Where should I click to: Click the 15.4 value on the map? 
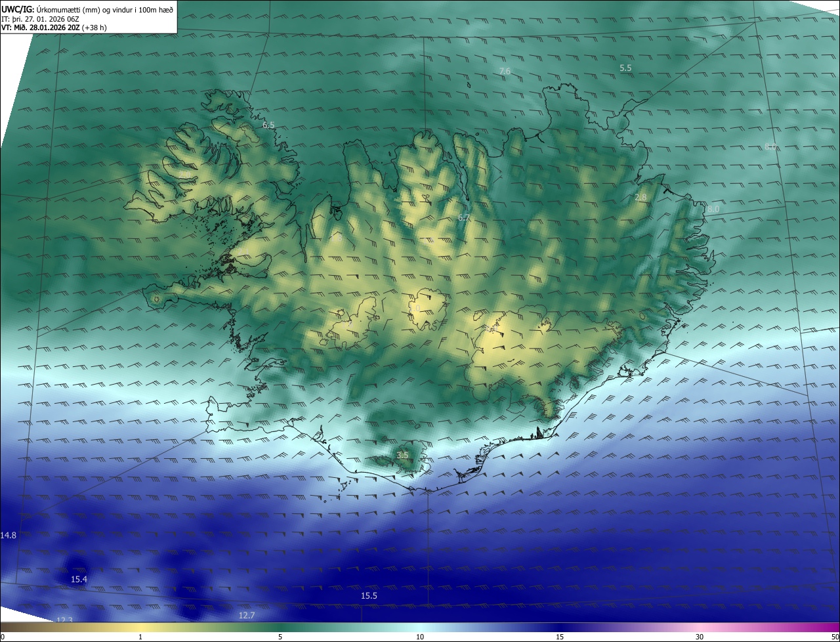(79, 579)
